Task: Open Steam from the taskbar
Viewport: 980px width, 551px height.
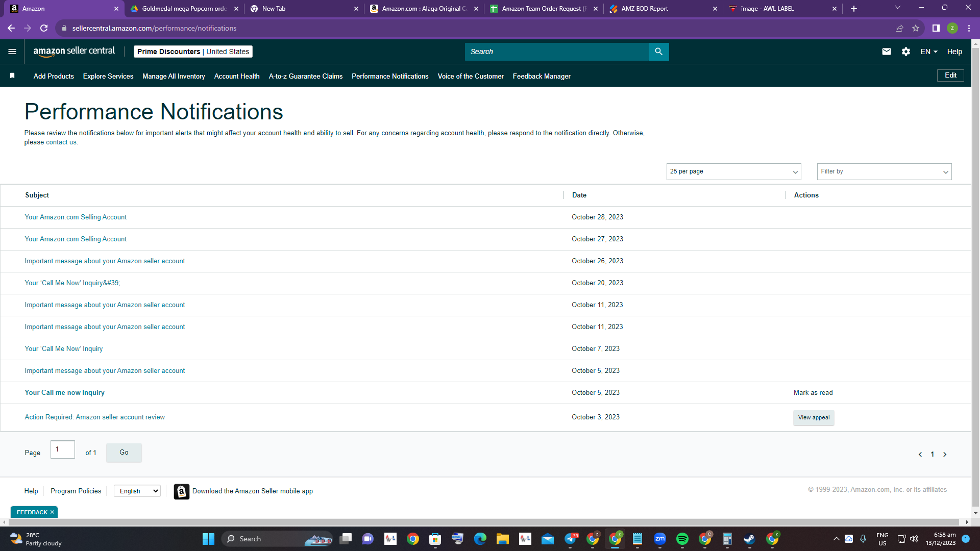Action: (x=750, y=539)
